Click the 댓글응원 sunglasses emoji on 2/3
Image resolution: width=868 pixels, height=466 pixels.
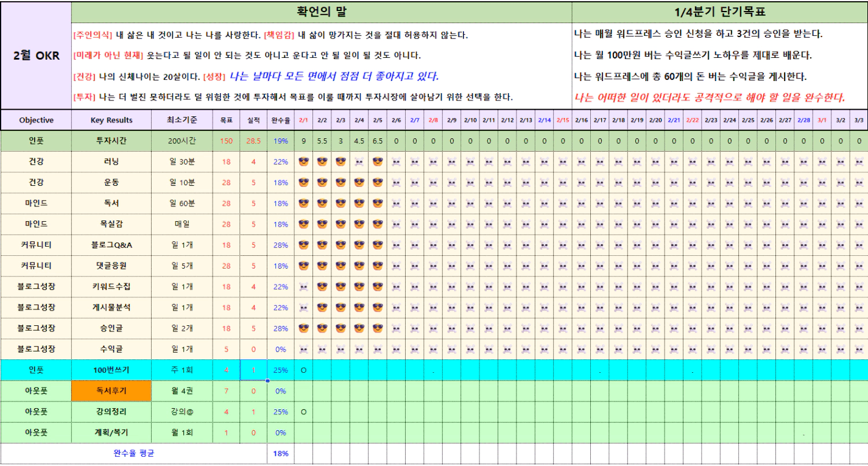tap(341, 266)
